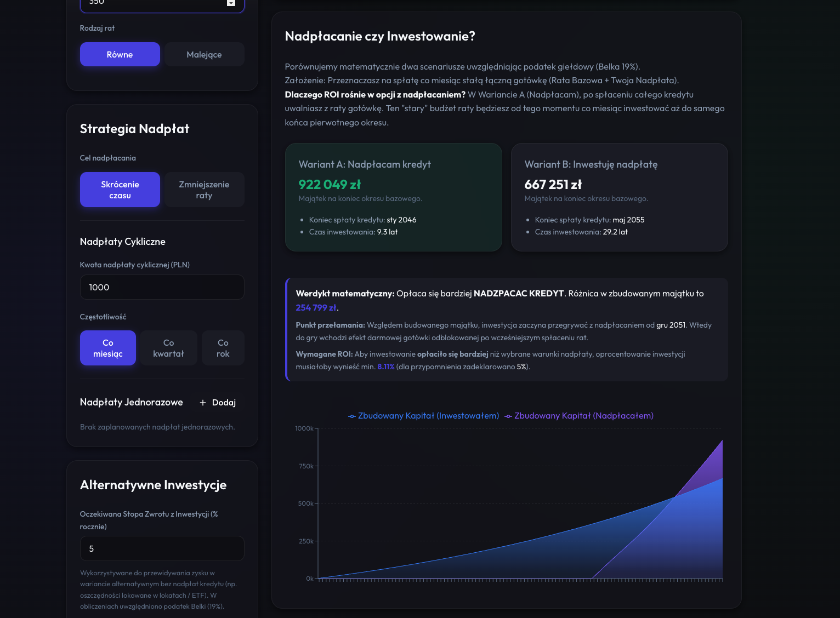This screenshot has height=618, width=840.
Task: Select the Wariant B: Inwestuję nadpłatę card
Action: (619, 197)
